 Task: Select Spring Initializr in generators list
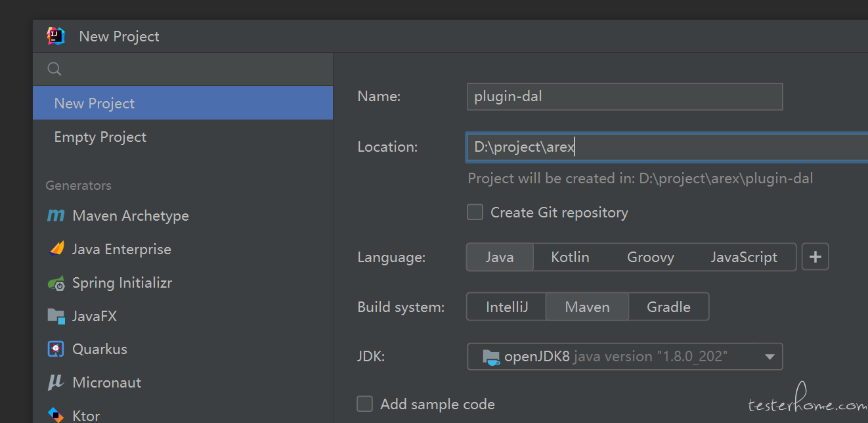click(x=183, y=283)
